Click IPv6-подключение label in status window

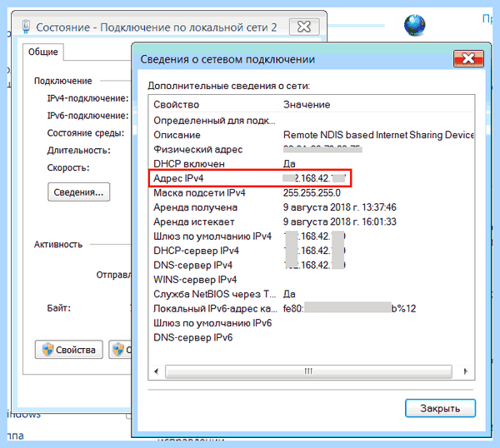(87, 116)
